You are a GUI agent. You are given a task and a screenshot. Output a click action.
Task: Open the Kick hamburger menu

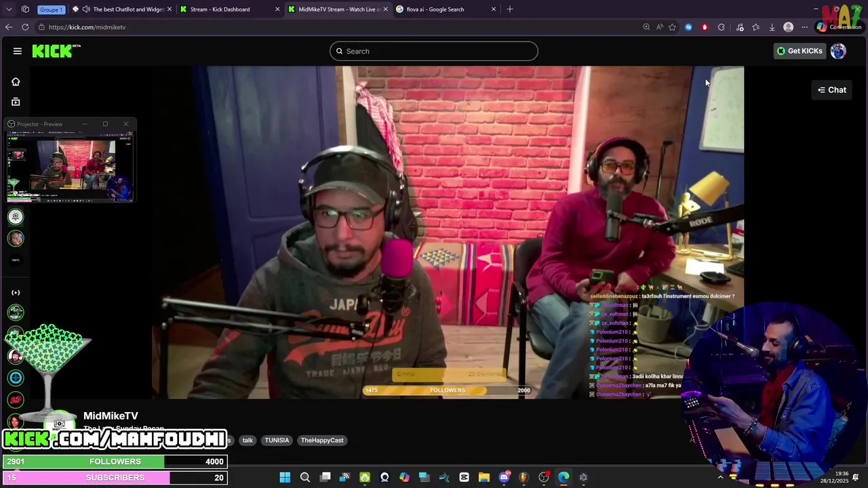pos(18,51)
